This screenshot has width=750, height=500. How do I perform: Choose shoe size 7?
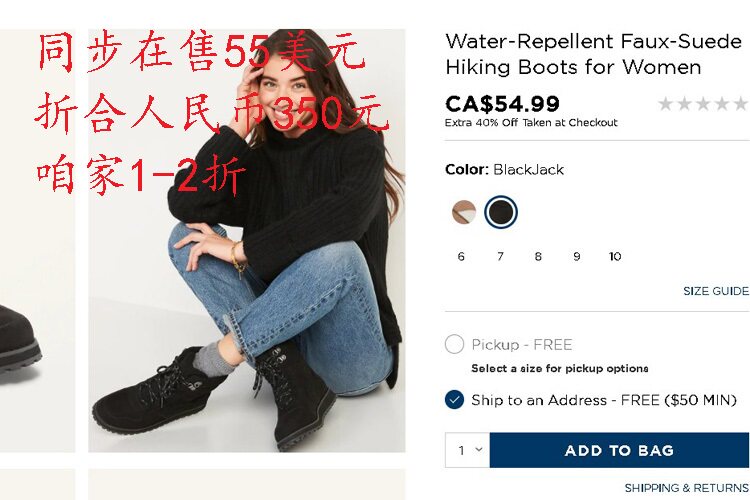point(500,256)
